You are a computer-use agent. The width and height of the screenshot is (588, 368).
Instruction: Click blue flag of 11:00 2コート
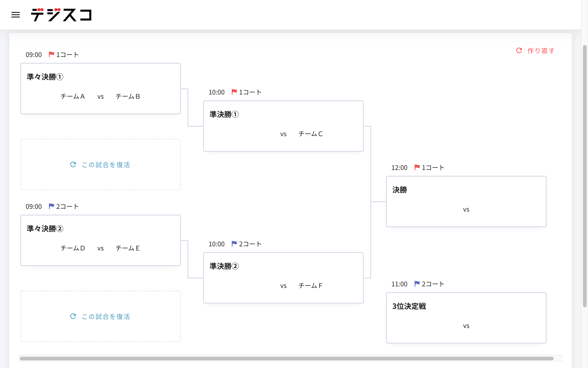pos(417,284)
